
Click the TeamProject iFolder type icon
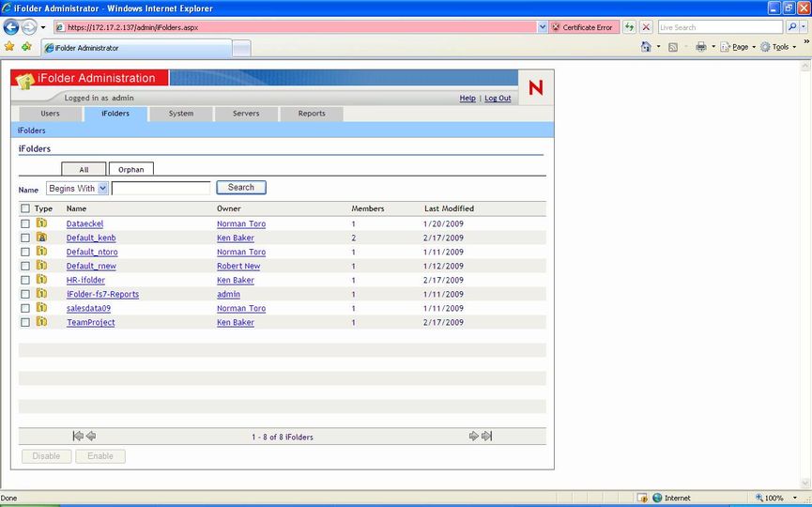[41, 322]
